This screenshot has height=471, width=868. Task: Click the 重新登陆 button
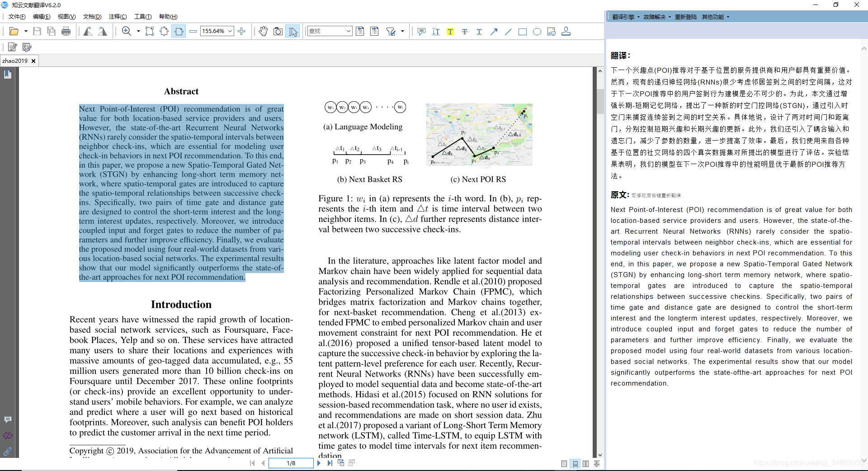click(x=685, y=17)
